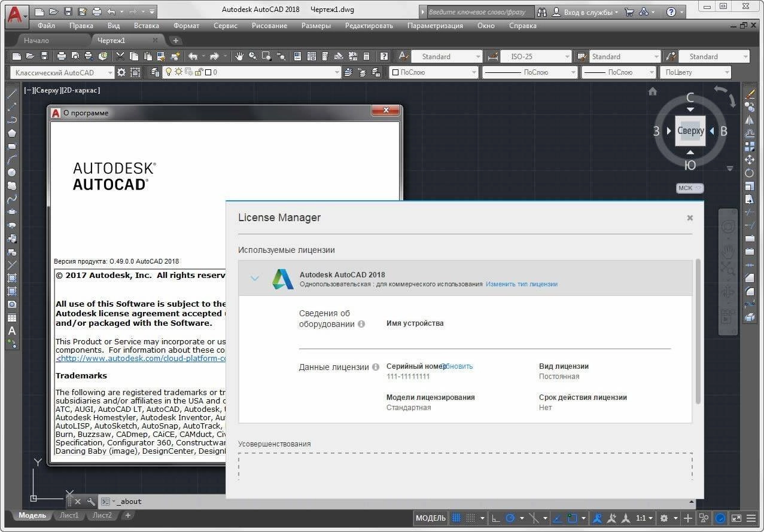The width and height of the screenshot is (764, 532).
Task: Click the ViewCube Home icon
Action: pyautogui.click(x=653, y=91)
